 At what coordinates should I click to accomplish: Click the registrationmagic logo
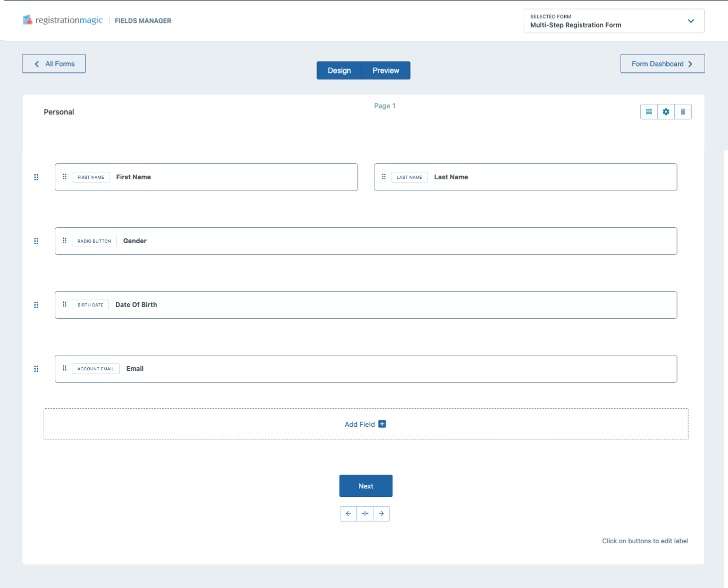62,20
